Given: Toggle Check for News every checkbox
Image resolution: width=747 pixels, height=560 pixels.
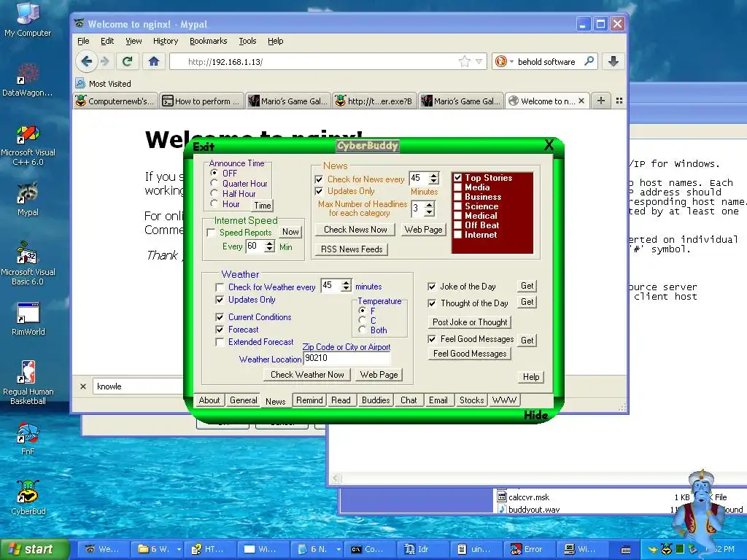Looking at the screenshot, I should pyautogui.click(x=320, y=179).
